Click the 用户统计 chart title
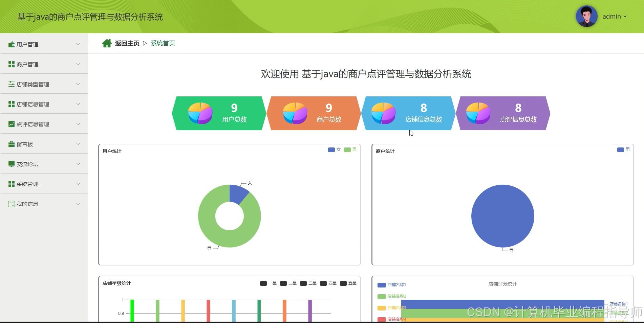This screenshot has height=323, width=644. (112, 151)
